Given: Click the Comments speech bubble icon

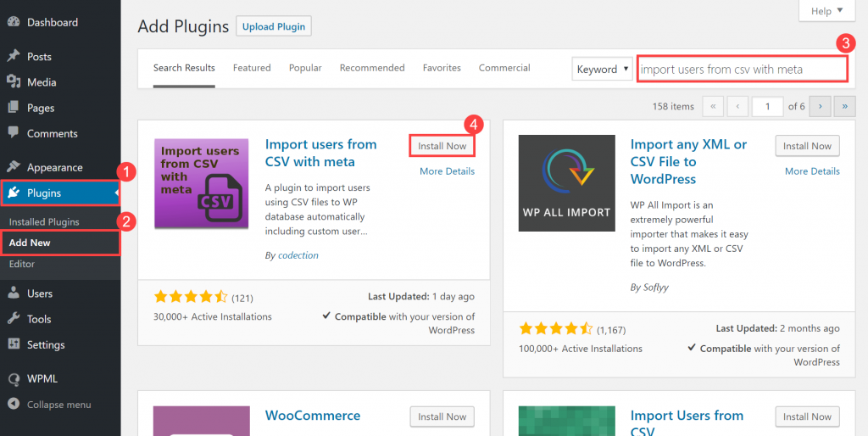Looking at the screenshot, I should (x=14, y=133).
